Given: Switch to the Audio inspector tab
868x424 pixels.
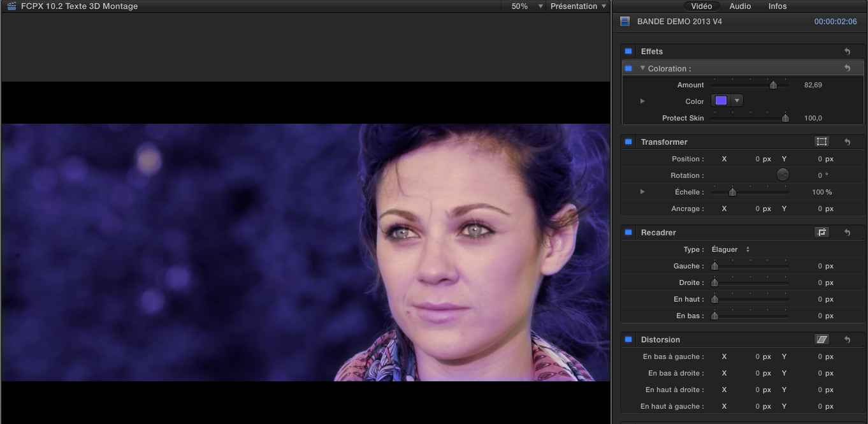Looking at the screenshot, I should [x=740, y=6].
